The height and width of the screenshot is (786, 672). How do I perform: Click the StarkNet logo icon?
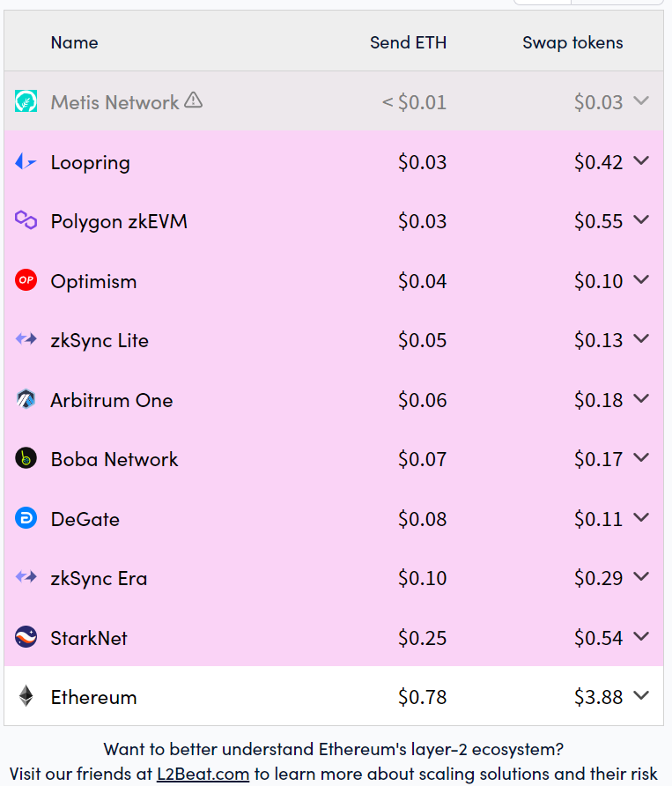point(26,637)
